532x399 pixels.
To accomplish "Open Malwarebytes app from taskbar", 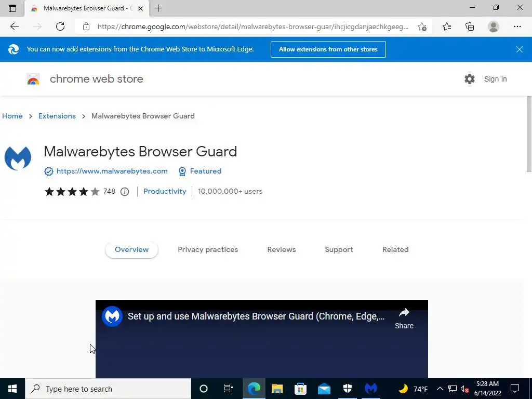I will [371, 389].
